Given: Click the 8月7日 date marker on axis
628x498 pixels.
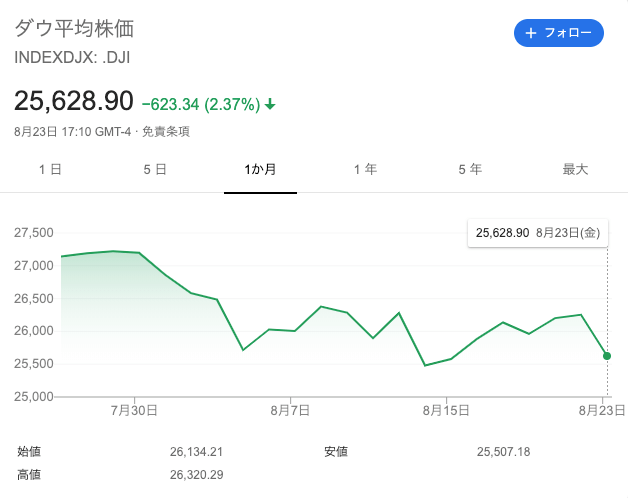Looking at the screenshot, I should tap(291, 410).
